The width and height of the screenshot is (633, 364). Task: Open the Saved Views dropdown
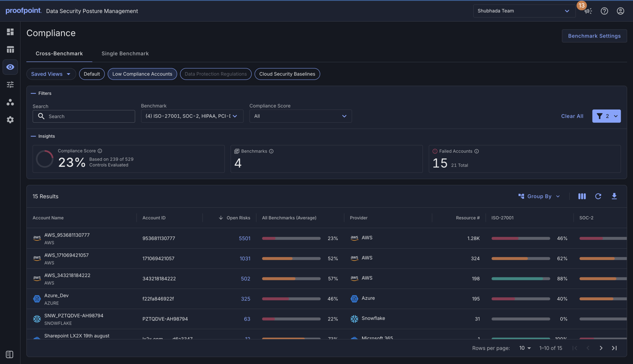click(x=51, y=74)
